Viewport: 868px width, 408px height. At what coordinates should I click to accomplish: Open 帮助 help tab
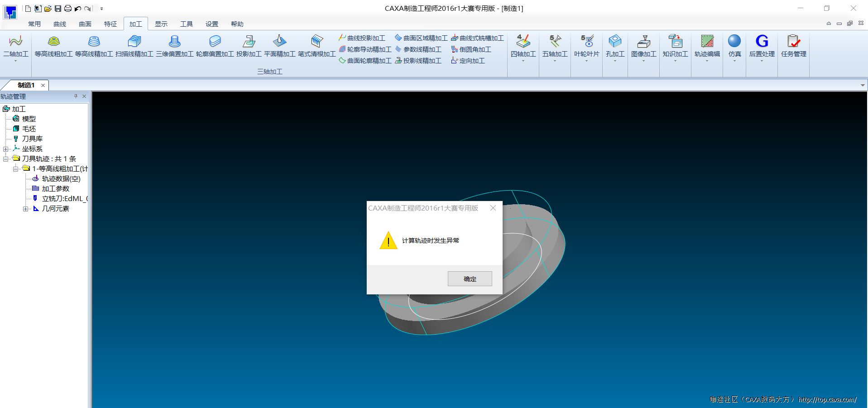237,24
